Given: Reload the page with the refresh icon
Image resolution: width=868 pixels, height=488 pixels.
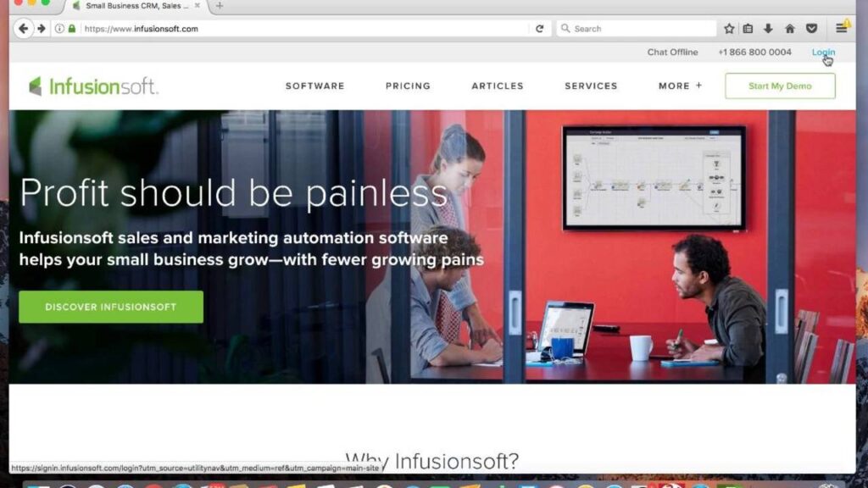Looking at the screenshot, I should (540, 29).
